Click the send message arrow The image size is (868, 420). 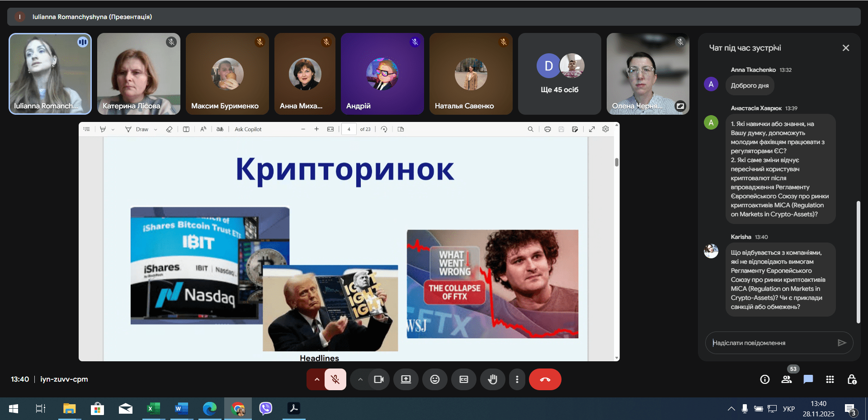pyautogui.click(x=841, y=343)
